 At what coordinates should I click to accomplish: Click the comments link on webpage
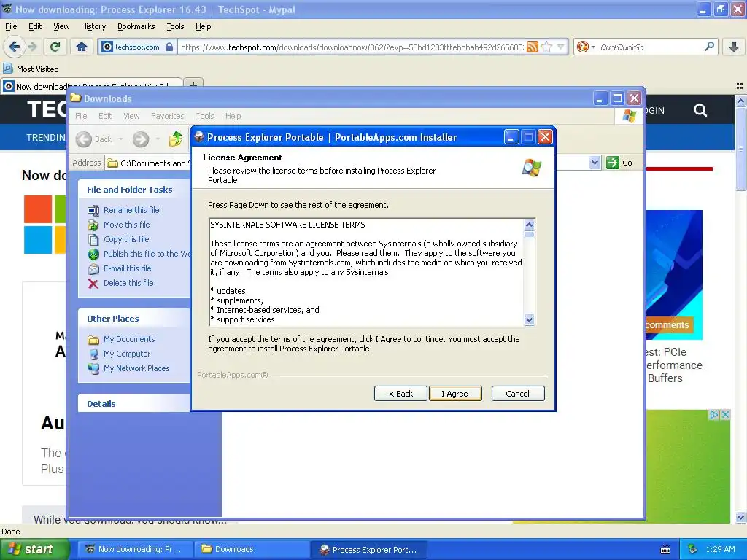pyautogui.click(x=667, y=324)
